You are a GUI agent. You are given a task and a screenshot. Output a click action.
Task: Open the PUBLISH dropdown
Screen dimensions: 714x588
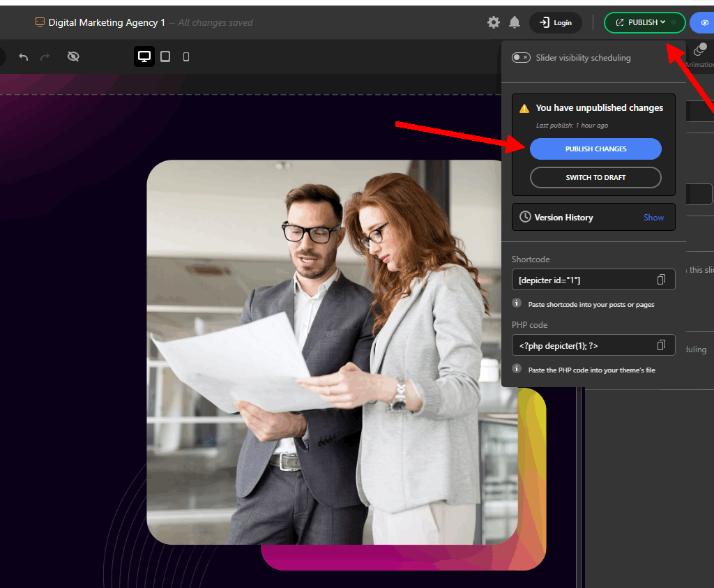[644, 22]
